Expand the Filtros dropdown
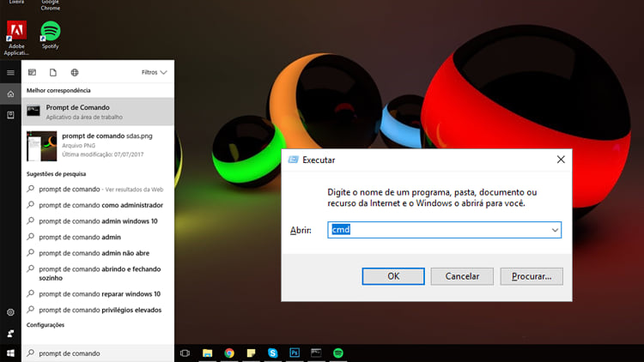Image resolution: width=644 pixels, height=362 pixels. (154, 73)
